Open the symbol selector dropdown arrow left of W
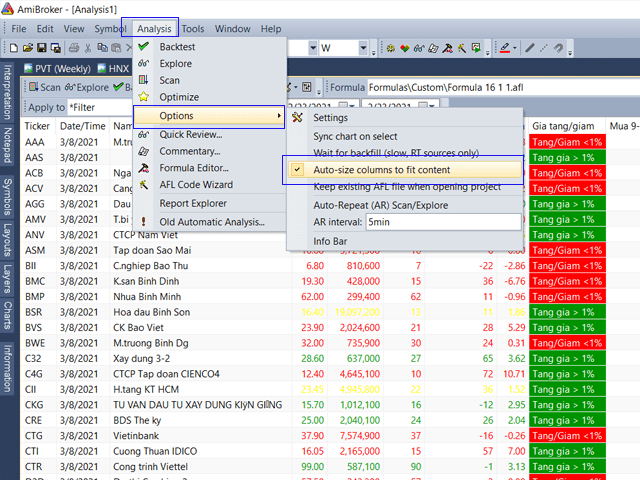The height and width of the screenshot is (480, 640). pyautogui.click(x=313, y=48)
